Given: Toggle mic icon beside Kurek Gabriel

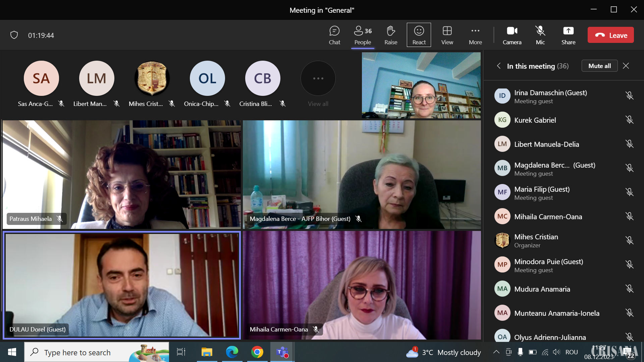Looking at the screenshot, I should [629, 120].
